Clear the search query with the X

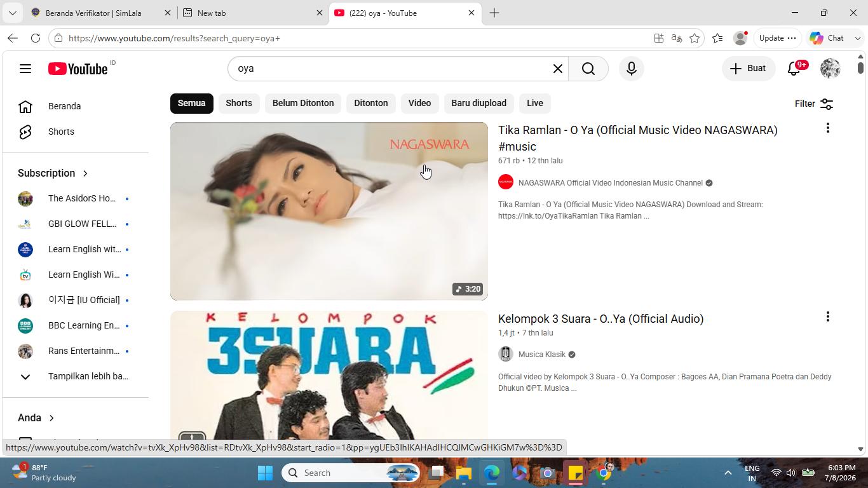coord(557,69)
